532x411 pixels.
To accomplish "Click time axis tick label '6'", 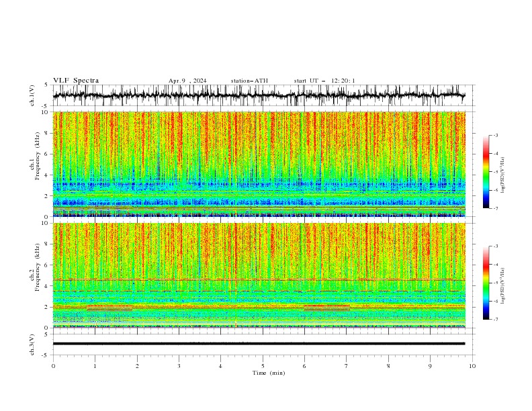I will click(304, 366).
